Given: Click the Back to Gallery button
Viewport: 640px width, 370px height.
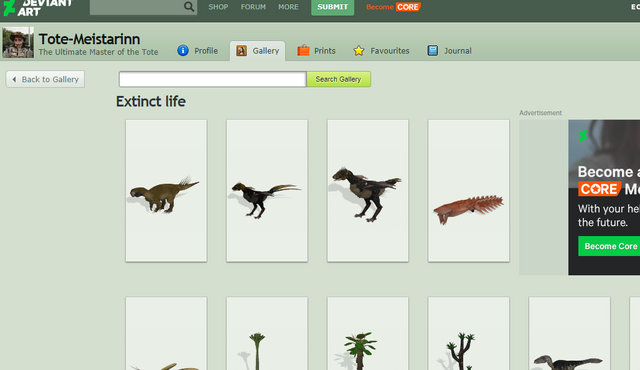Looking at the screenshot, I should (45, 79).
